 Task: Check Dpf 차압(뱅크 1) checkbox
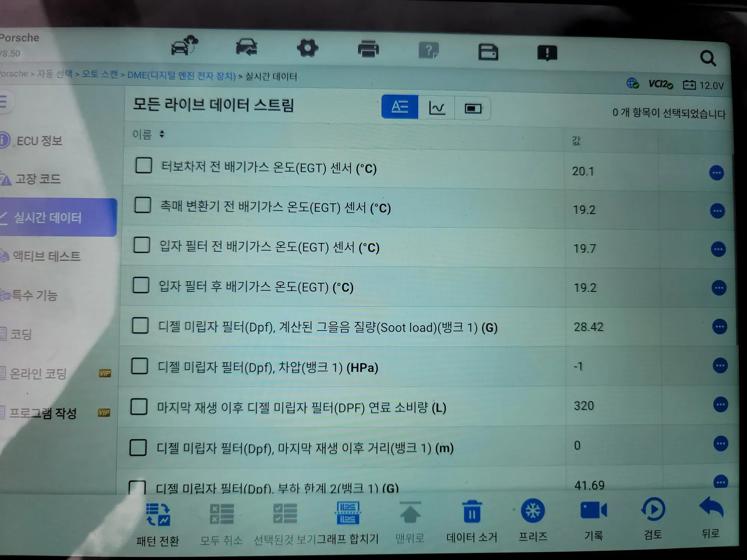(x=140, y=366)
